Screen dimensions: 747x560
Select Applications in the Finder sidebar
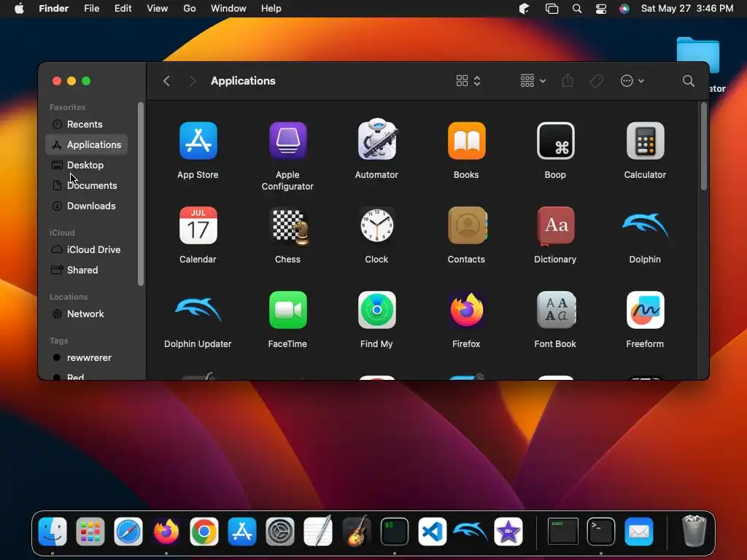86,145
